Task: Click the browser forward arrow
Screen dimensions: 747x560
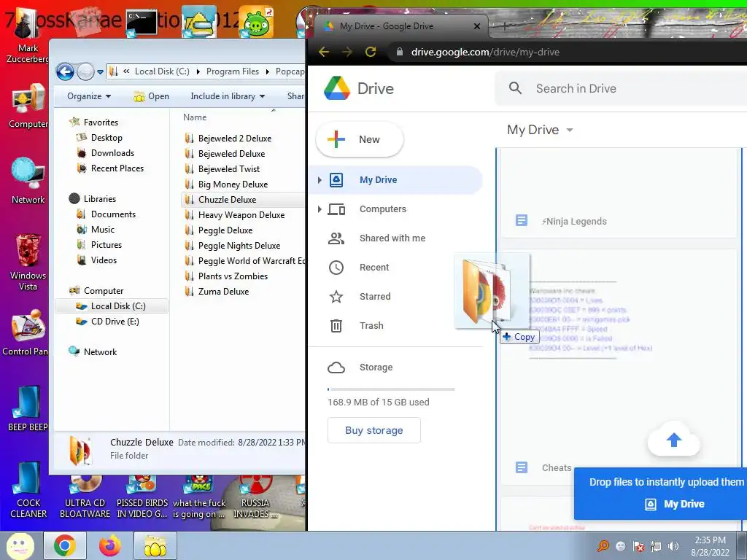Action: click(347, 52)
